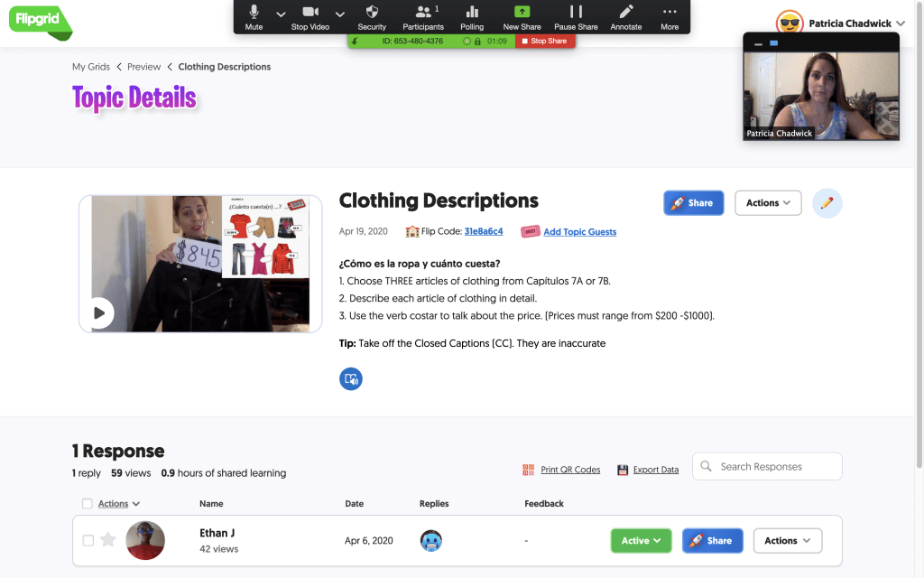Open the Polling chart icon
The width and height of the screenshot is (924, 578).
472,12
